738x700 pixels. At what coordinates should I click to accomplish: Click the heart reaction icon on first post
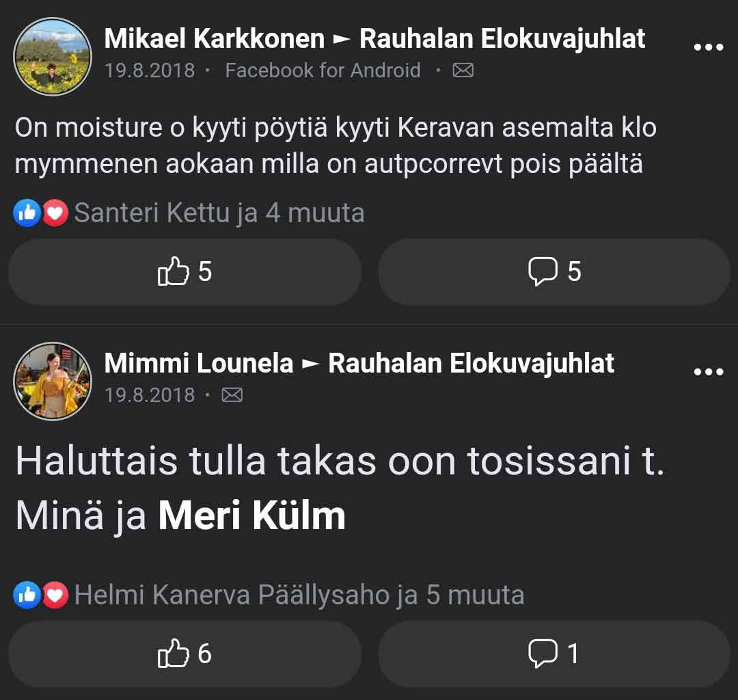pyautogui.click(x=55, y=214)
